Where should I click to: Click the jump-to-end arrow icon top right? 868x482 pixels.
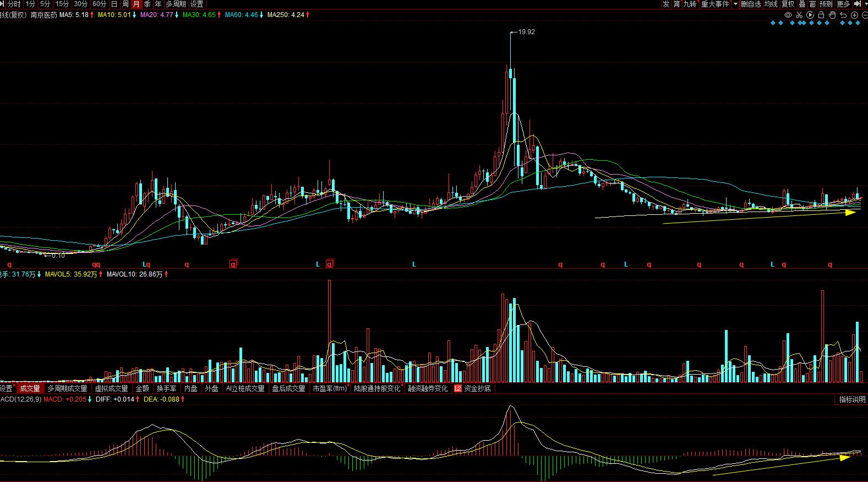click(x=858, y=4)
